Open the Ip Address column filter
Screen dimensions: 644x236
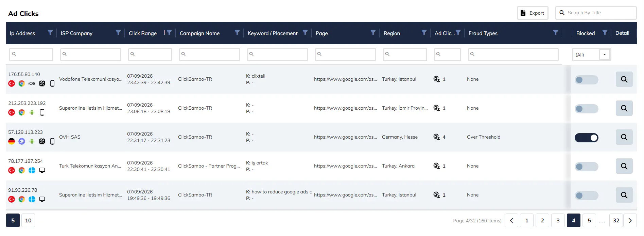[50, 32]
